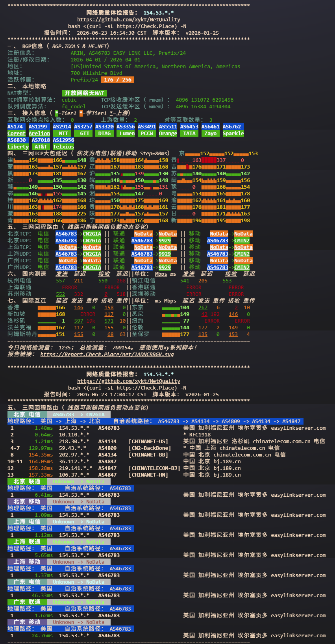Screen dimensions: 335x644
Task: Open the Report.Check.Place svg report link
Action: pyautogui.click(x=107, y=354)
